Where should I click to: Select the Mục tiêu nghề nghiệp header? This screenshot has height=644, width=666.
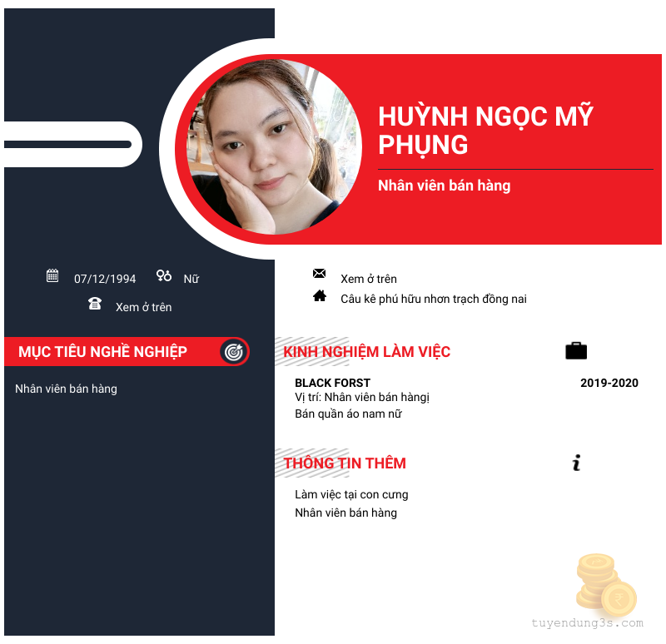pyautogui.click(x=102, y=351)
